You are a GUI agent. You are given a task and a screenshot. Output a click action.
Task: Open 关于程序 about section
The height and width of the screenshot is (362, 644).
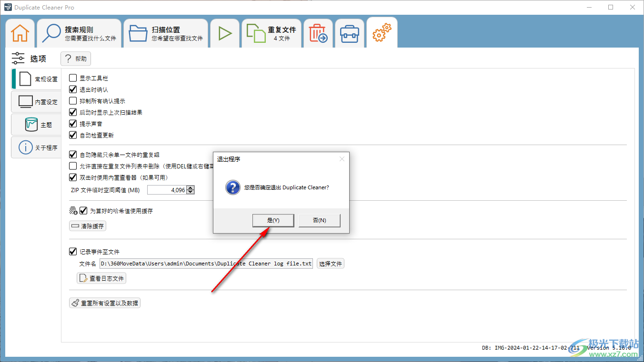pyautogui.click(x=37, y=147)
